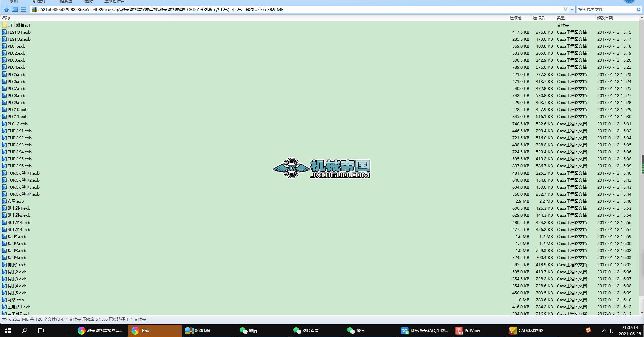Select the file name PLC9.exb
Screen dimensions: 644x337
[x=16, y=103]
